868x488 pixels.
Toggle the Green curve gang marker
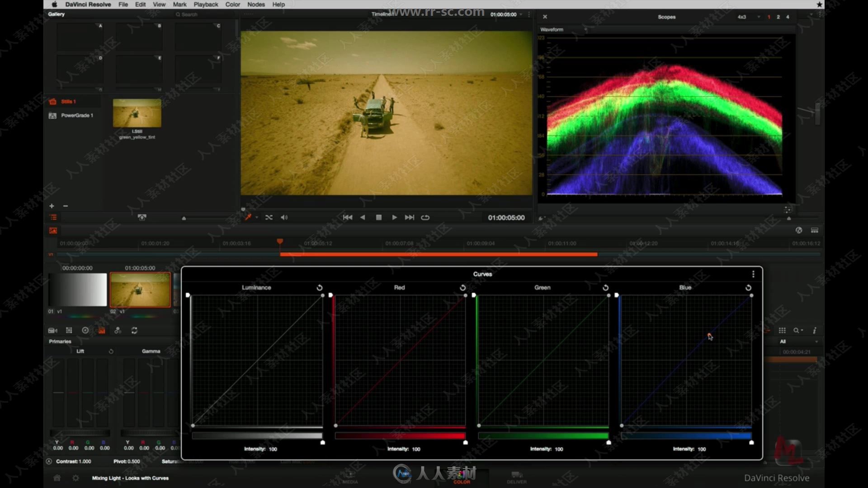(x=474, y=295)
